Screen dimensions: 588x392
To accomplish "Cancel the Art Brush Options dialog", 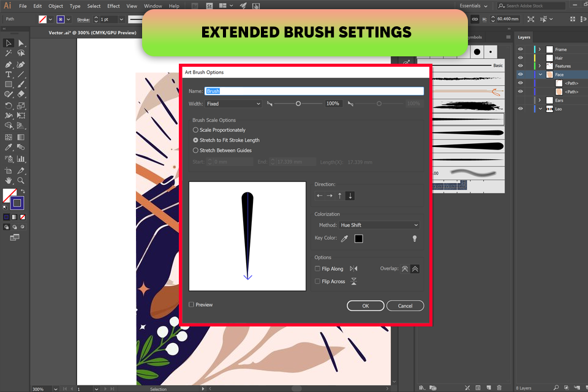I will pyautogui.click(x=405, y=306).
